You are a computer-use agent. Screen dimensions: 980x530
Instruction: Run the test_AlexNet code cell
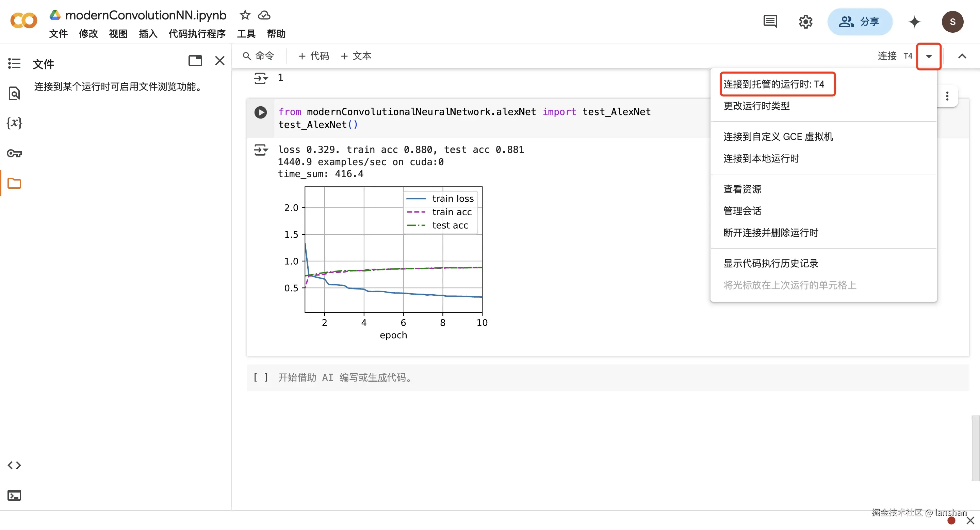(x=260, y=112)
